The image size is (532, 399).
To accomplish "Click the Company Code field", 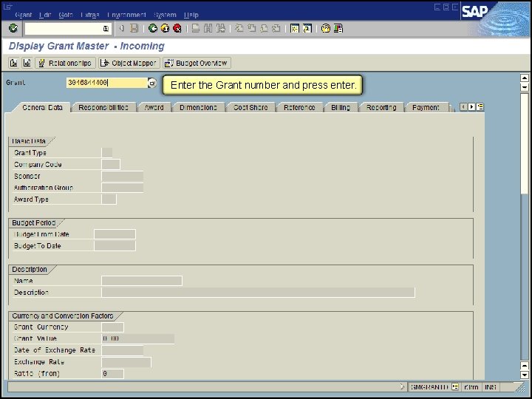I will pyautogui.click(x=111, y=164).
